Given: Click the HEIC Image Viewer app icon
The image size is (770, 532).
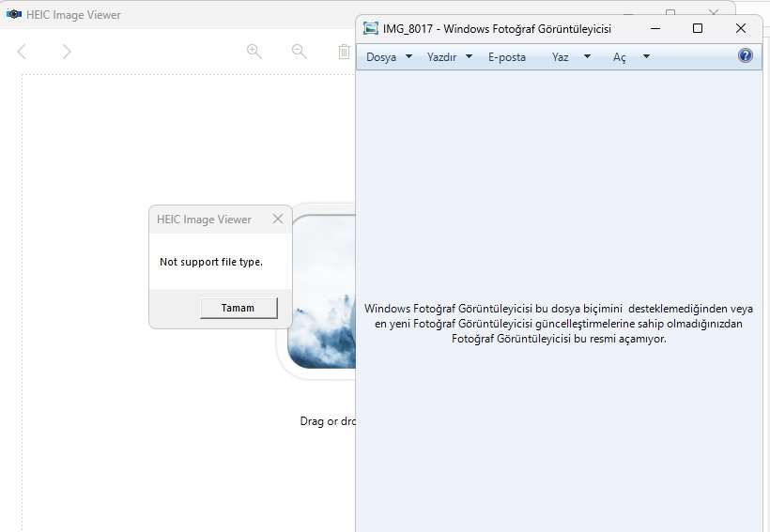Looking at the screenshot, I should coord(14,15).
